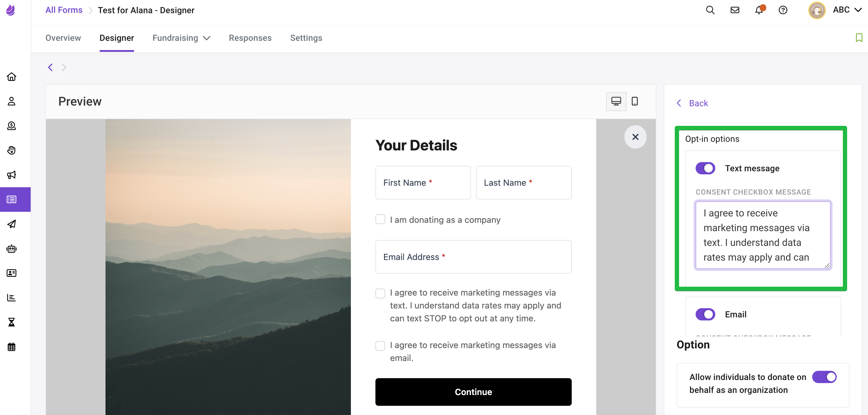
Task: Switch preview to desktop view
Action: pyautogui.click(x=616, y=101)
